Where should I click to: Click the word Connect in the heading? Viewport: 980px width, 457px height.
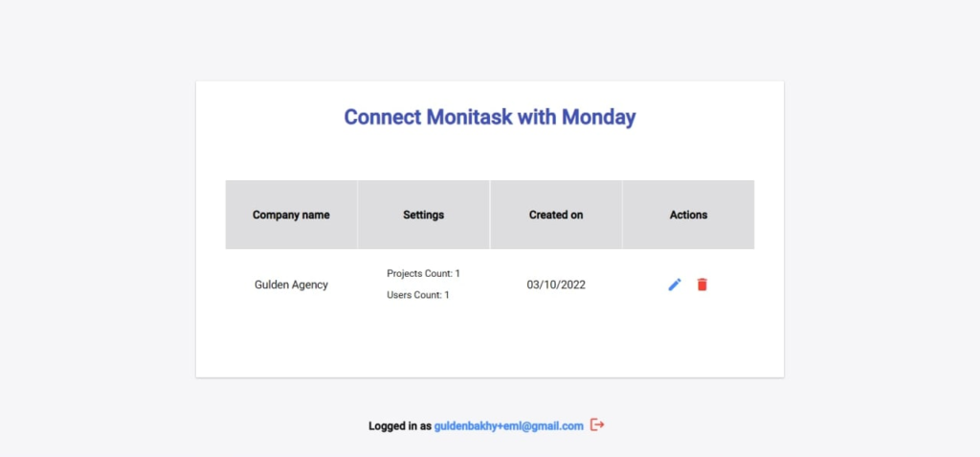pos(383,117)
